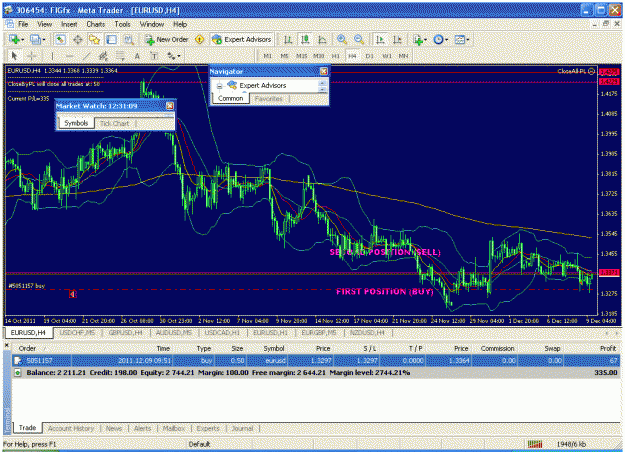Open the Strategy Tester toolbar icon
This screenshot has height=452, width=625.
coord(128,39)
